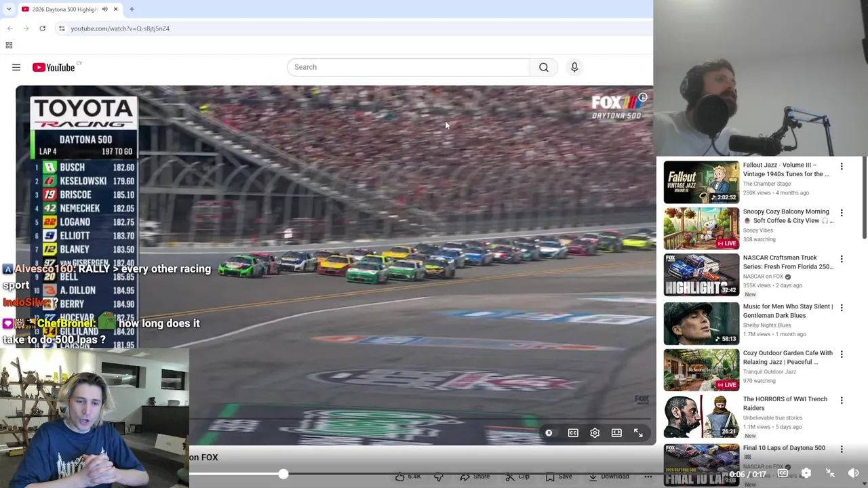Open Snoopy Cozy Balcony Morning live stream

701,228
